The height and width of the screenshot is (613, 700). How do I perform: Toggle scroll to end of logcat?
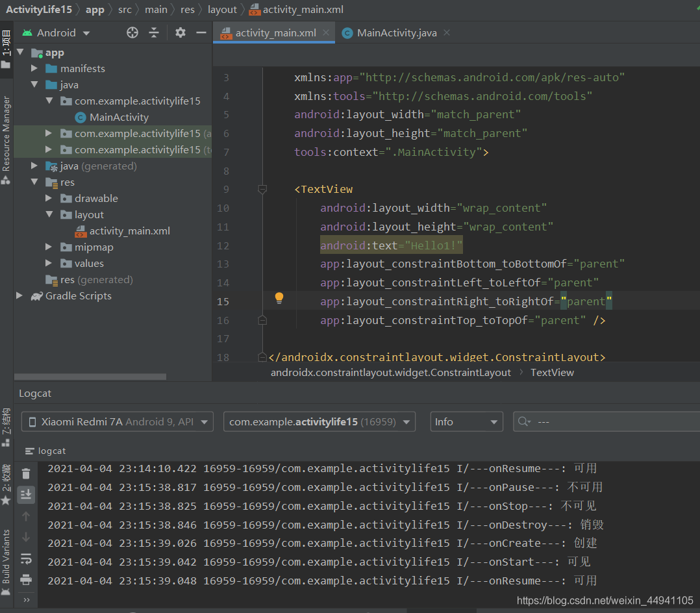coord(26,494)
